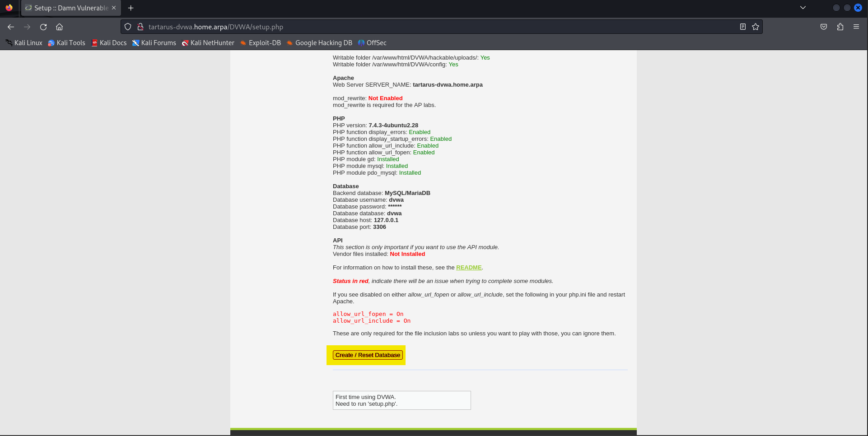
Task: Open the Google Hacking DB bookmark
Action: pyautogui.click(x=319, y=43)
